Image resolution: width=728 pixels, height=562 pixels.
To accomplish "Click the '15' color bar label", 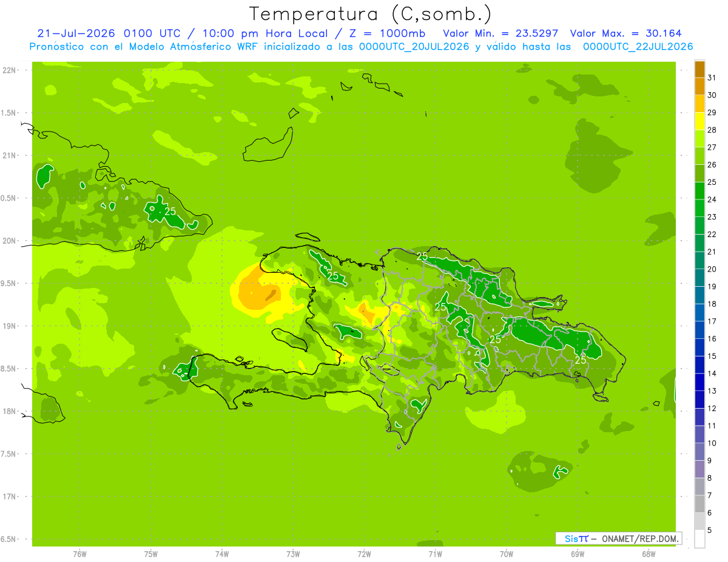I will pyautogui.click(x=712, y=356).
